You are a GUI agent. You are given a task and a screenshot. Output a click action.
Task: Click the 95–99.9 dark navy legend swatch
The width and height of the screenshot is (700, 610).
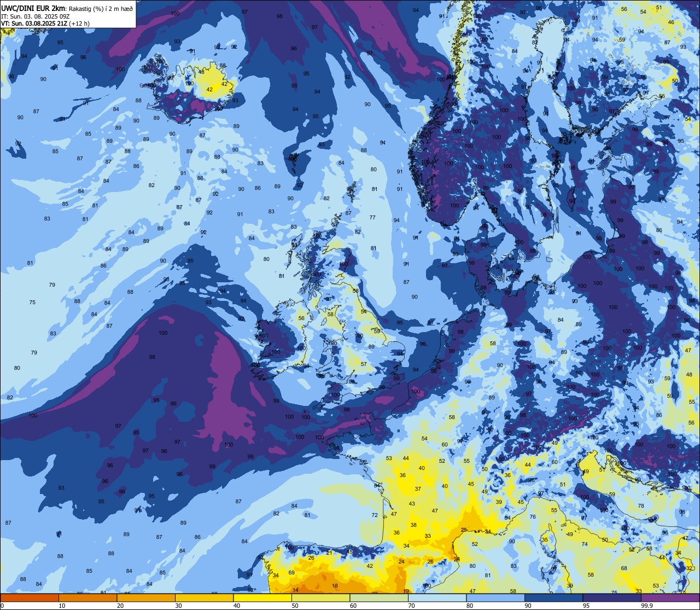[612, 597]
